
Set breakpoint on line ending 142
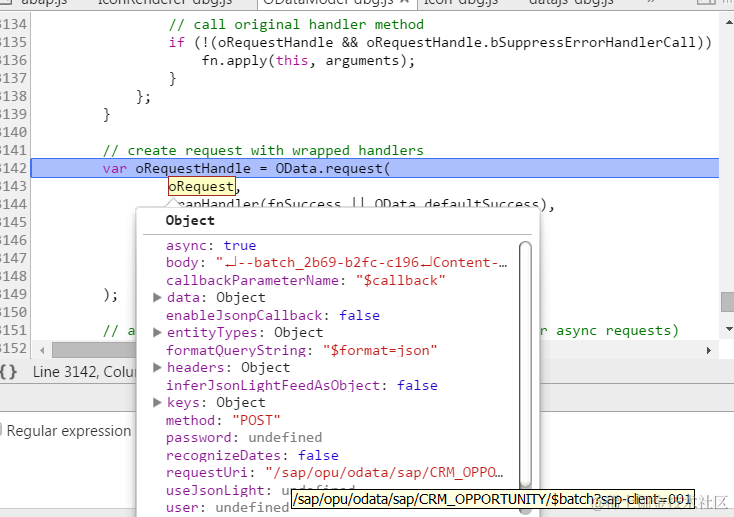14,168
